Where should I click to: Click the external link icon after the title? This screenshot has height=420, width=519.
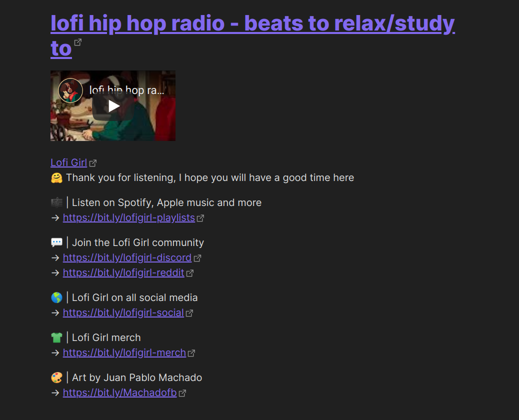(78, 42)
